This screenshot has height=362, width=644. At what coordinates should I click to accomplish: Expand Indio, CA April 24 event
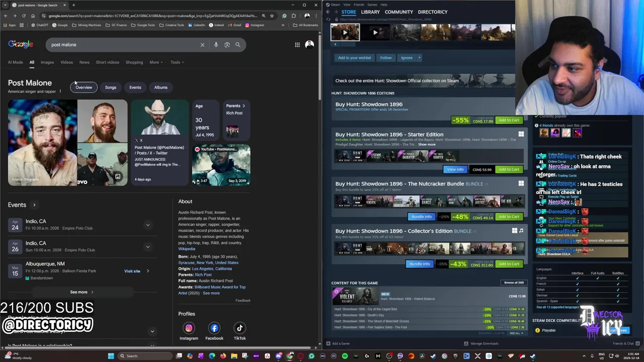(x=147, y=225)
